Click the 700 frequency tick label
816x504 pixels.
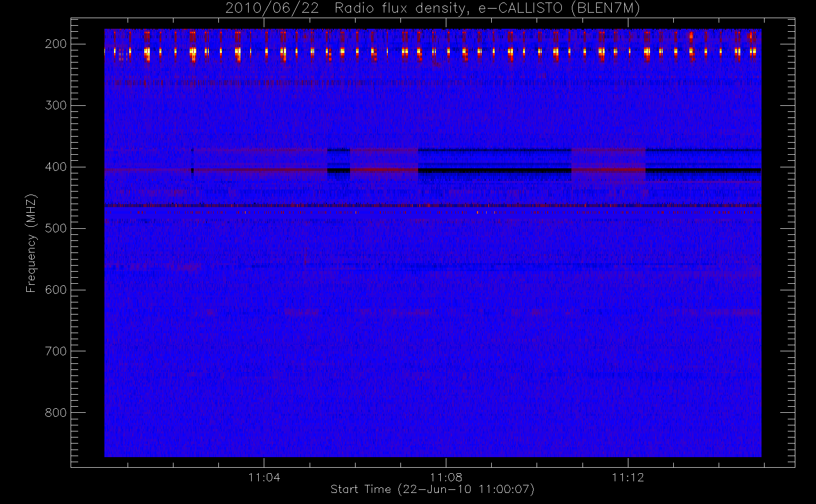(55, 351)
